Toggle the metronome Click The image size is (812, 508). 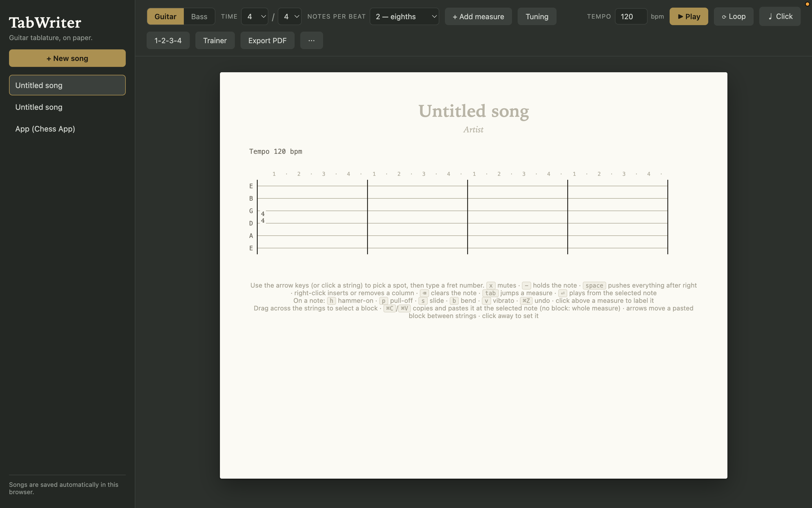click(x=780, y=16)
